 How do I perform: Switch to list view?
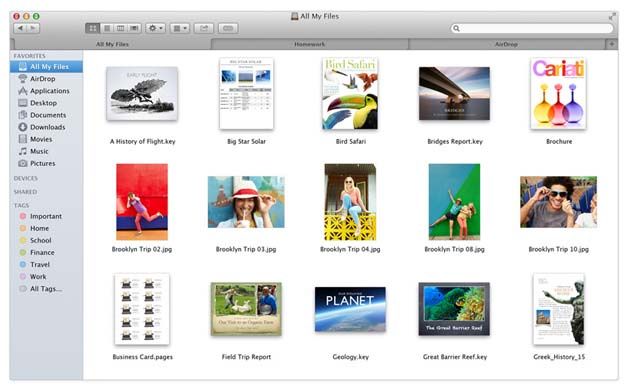coord(107,28)
